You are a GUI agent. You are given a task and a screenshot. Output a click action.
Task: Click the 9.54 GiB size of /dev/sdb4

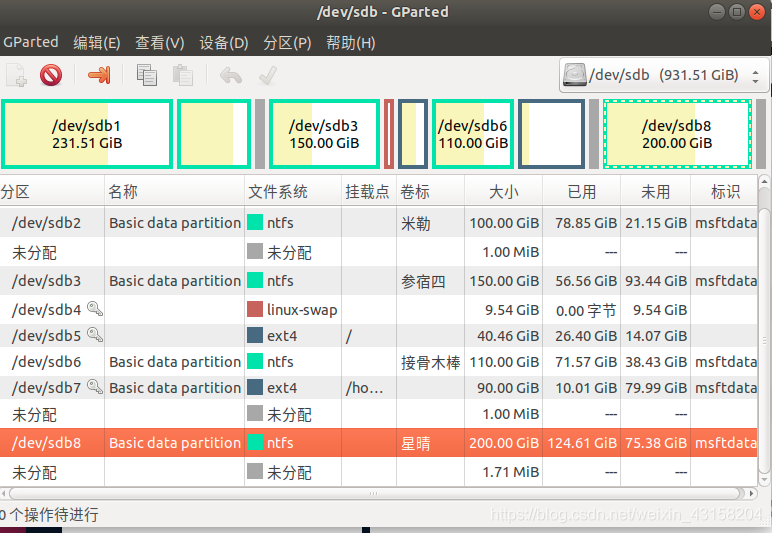pyautogui.click(x=512, y=310)
